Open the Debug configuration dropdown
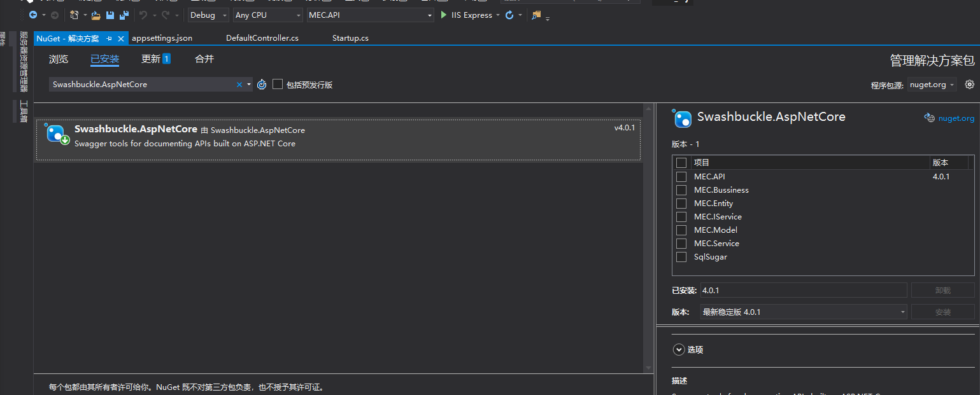This screenshot has width=980, height=395. point(208,15)
